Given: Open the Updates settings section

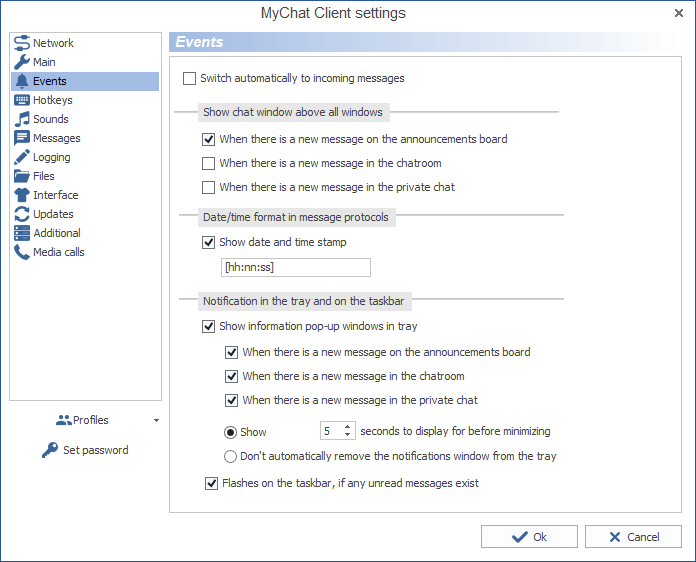Looking at the screenshot, I should coord(53,214).
